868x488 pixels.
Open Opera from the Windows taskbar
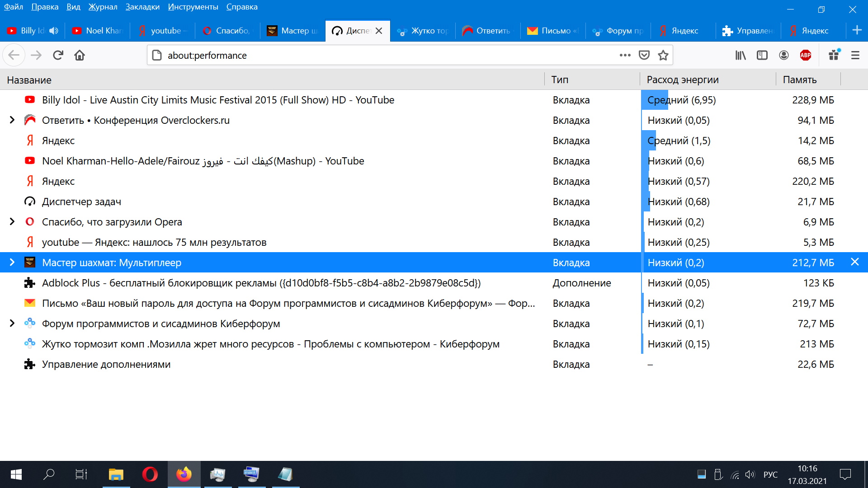150,474
